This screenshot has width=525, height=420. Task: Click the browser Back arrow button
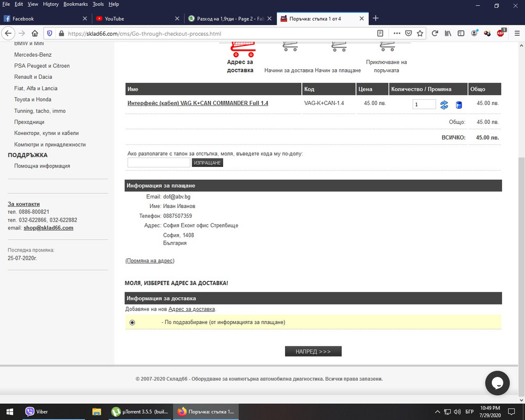click(8, 34)
